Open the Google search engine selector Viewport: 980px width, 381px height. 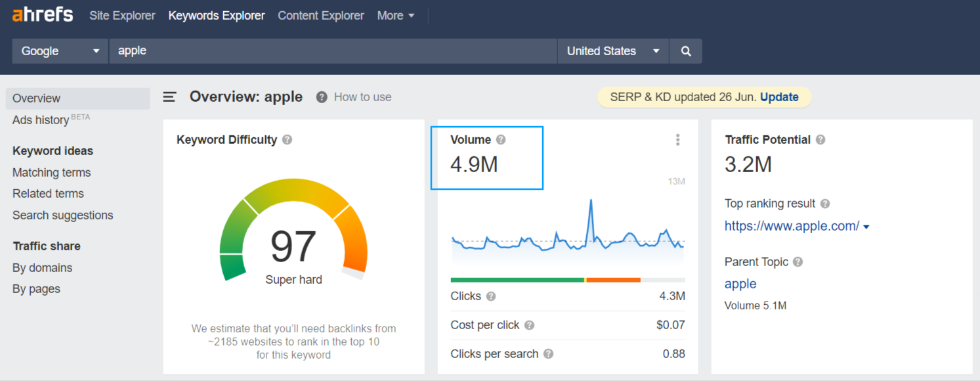click(59, 51)
